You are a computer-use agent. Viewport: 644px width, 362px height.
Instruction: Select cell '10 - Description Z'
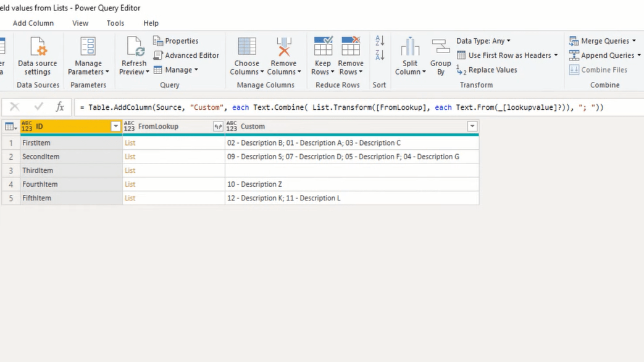pyautogui.click(x=352, y=184)
